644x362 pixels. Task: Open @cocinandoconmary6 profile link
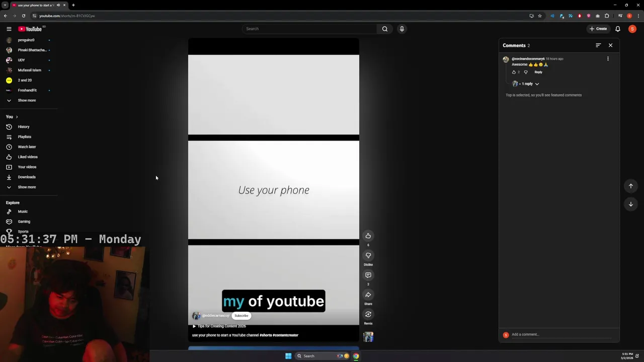tap(528, 59)
